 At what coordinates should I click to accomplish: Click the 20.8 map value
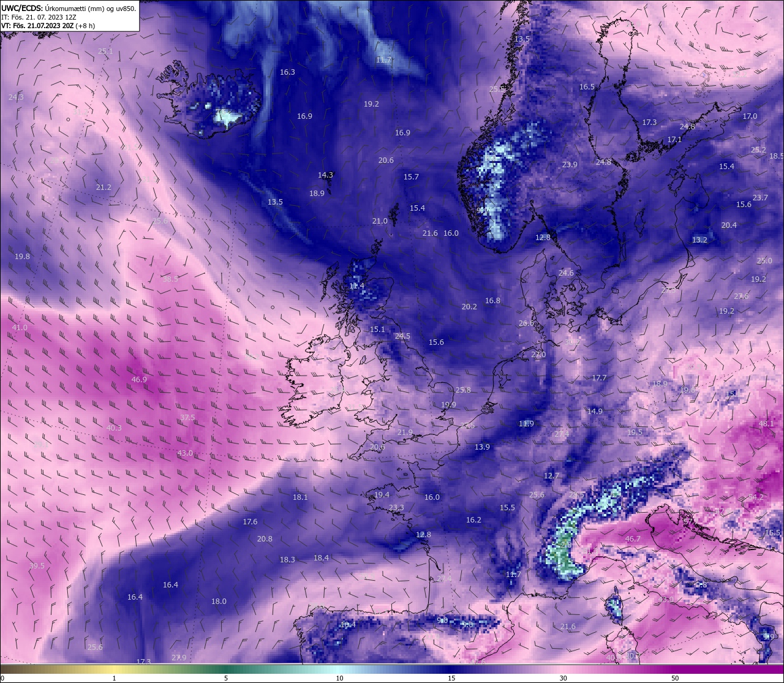[x=265, y=539]
